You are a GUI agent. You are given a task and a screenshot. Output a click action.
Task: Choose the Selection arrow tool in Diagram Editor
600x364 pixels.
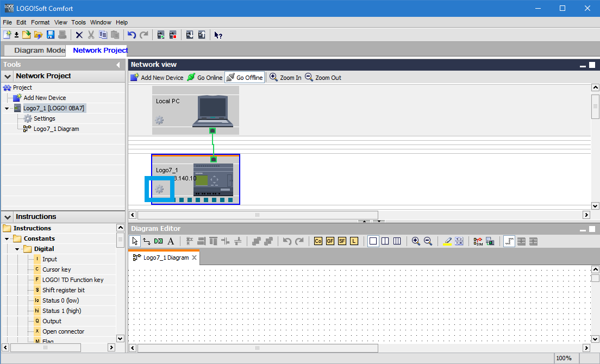pyautogui.click(x=135, y=241)
